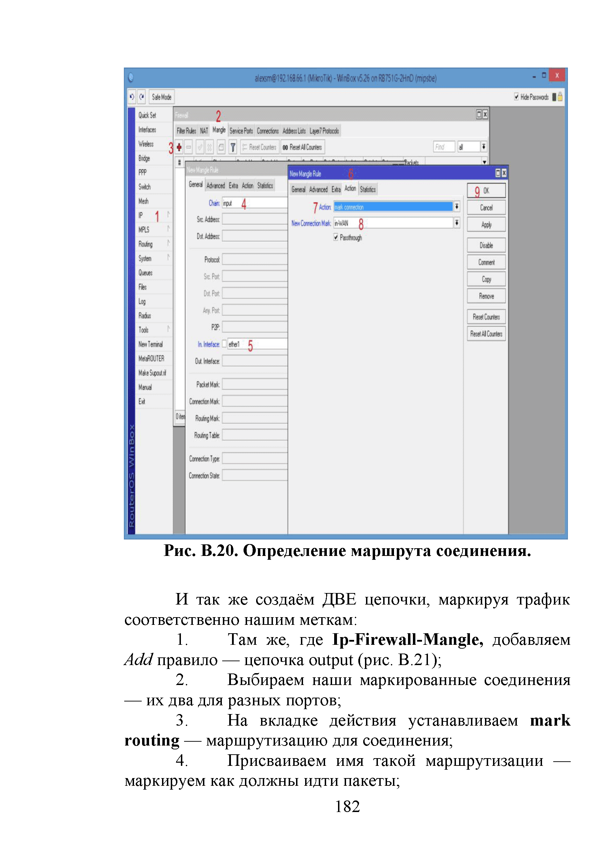Click Reset All Counters in the rule dialog

[x=486, y=334]
